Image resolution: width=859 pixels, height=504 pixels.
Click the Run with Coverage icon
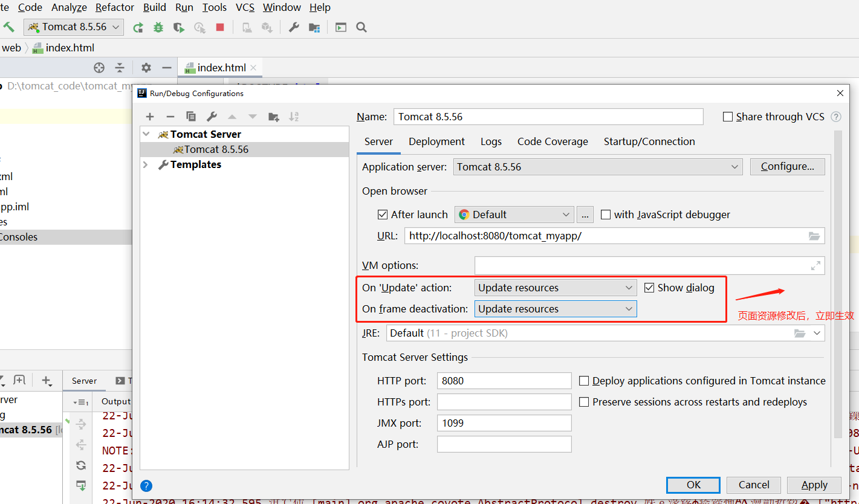pyautogui.click(x=178, y=27)
